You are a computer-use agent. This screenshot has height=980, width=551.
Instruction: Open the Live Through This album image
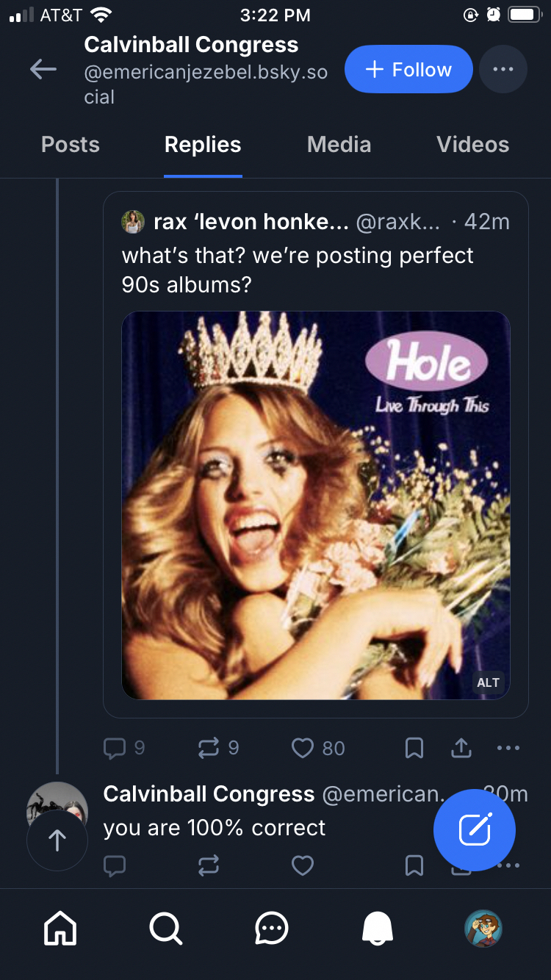point(316,505)
